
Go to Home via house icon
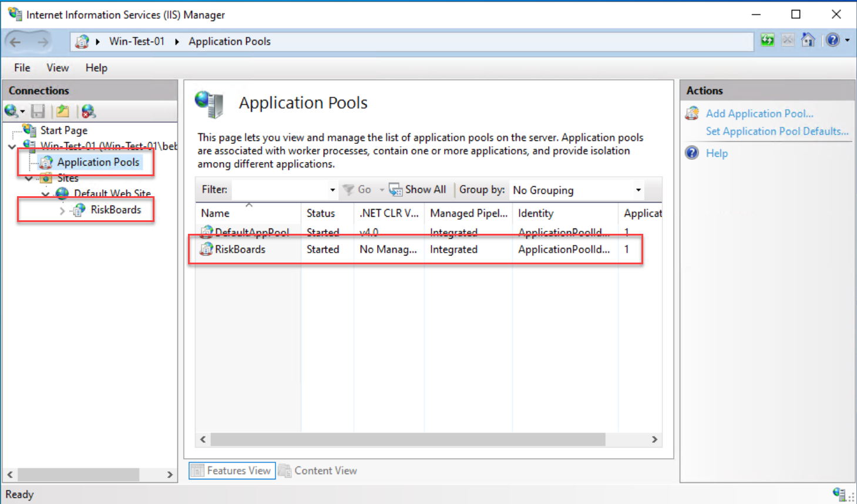tap(808, 40)
